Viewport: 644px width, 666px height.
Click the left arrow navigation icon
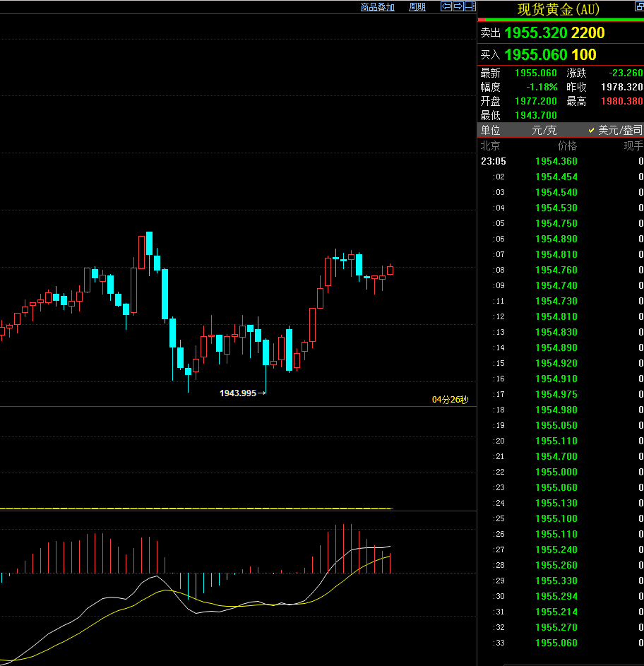(x=446, y=6)
